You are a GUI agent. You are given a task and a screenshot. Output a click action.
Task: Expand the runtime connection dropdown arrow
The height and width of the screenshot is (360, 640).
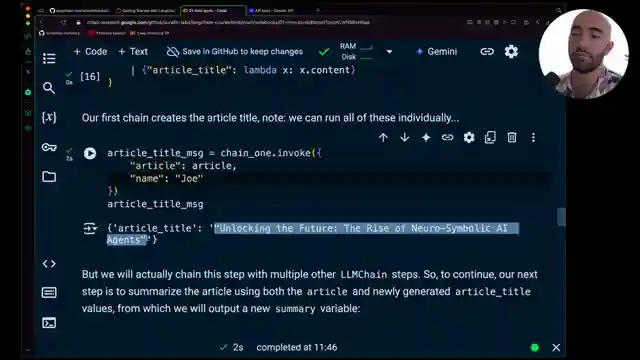tap(389, 52)
